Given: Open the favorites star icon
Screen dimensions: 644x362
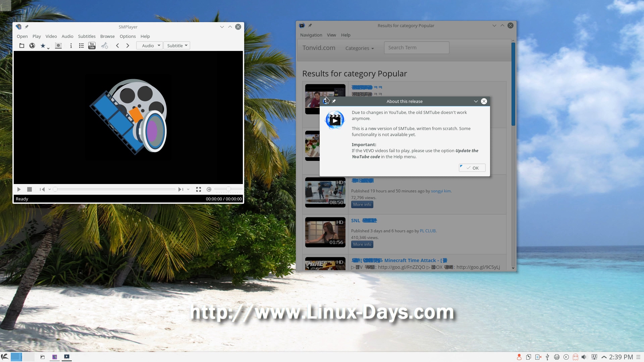Looking at the screenshot, I should [x=43, y=46].
